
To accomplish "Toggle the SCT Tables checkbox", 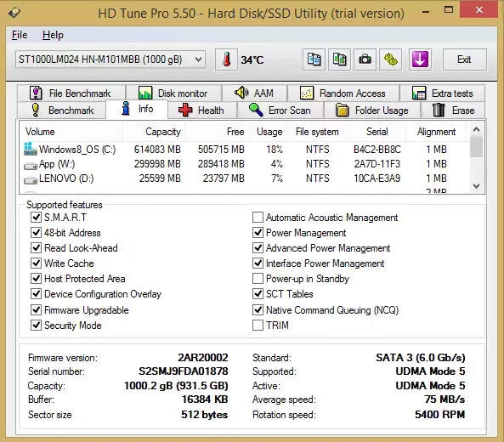I will pos(258,294).
